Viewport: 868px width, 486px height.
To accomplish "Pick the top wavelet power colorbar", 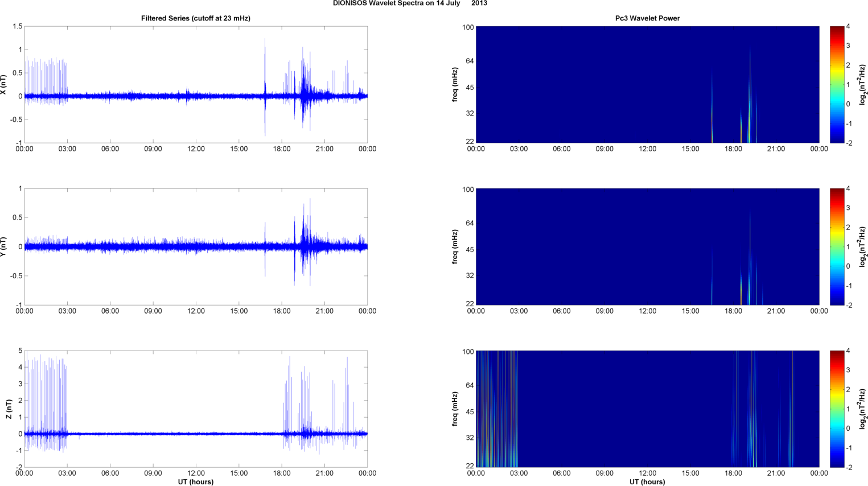I will pyautogui.click(x=837, y=85).
